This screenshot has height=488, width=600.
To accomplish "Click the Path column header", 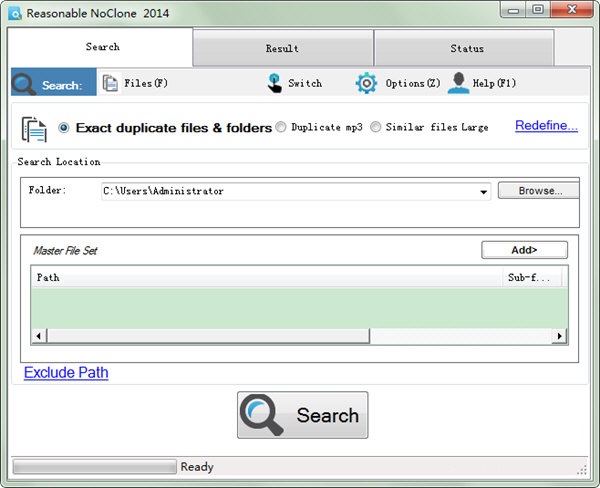I will pos(266,277).
